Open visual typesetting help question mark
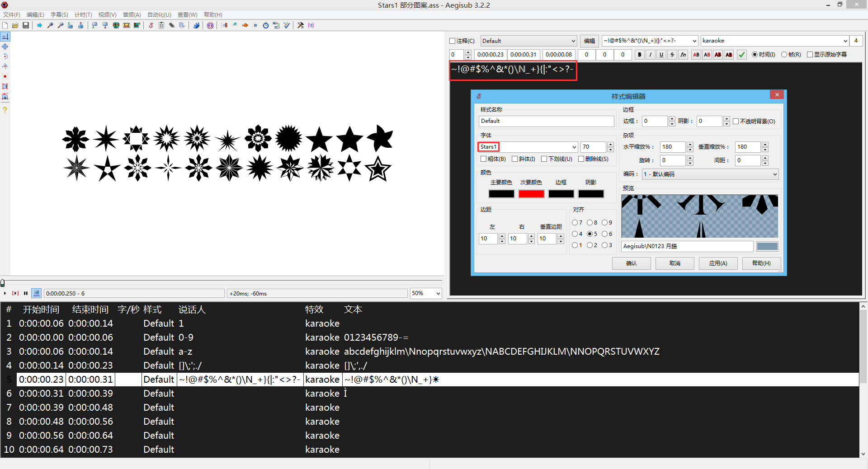The width and height of the screenshot is (868, 469). tap(5, 110)
